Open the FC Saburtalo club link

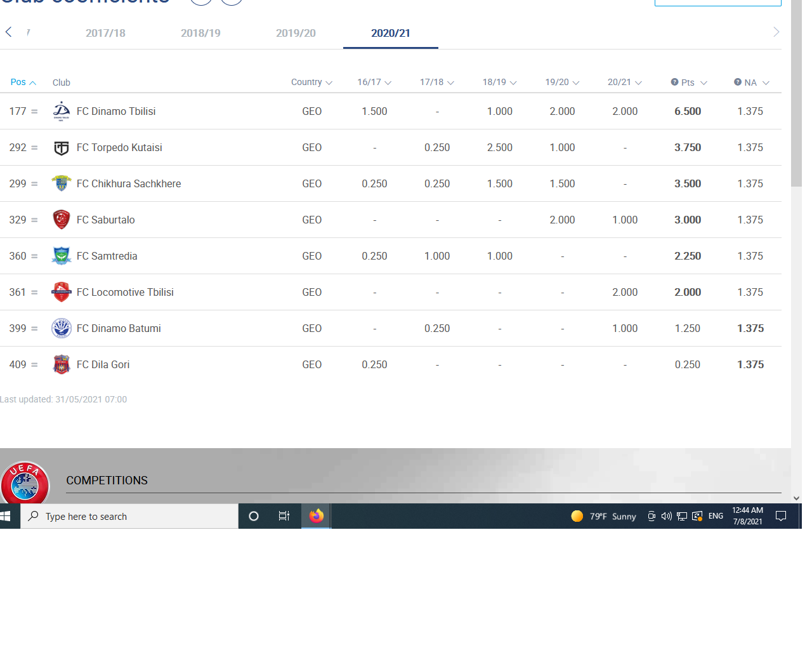105,220
